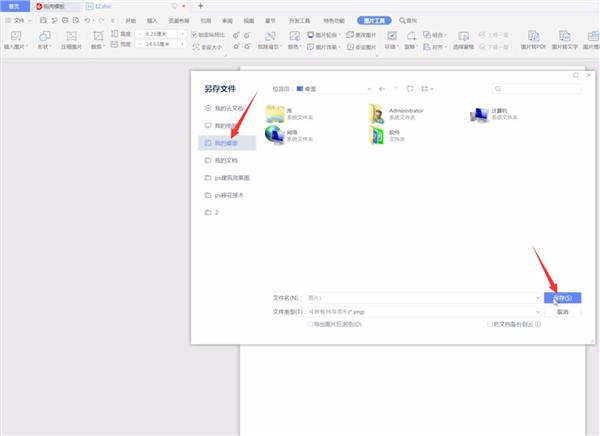Click the height increase plus stepper

point(183,34)
